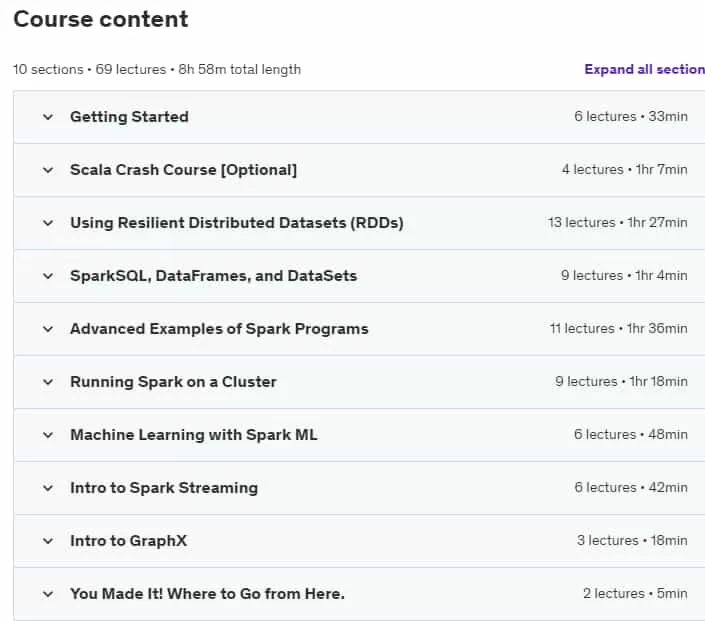Viewport: 705px width, 621px height.
Task: Open Intro to GraphX section title
Action: tap(129, 541)
